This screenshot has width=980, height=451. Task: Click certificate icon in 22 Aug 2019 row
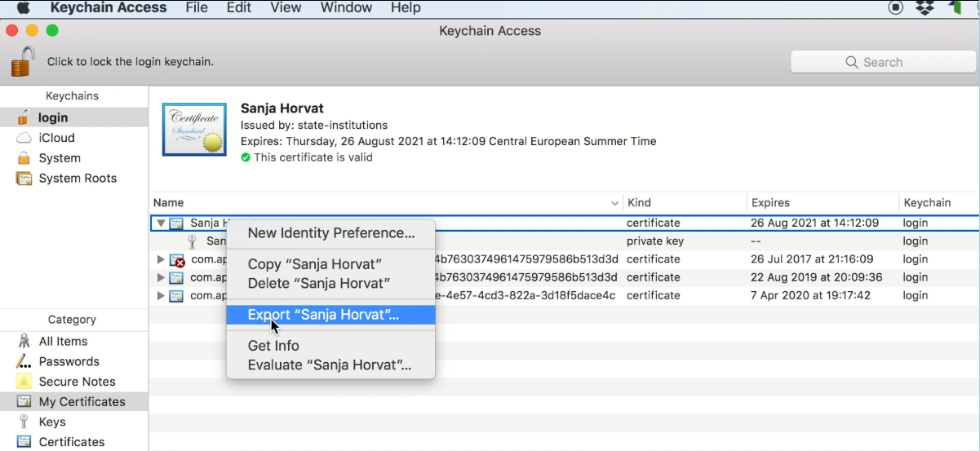pyautogui.click(x=176, y=277)
